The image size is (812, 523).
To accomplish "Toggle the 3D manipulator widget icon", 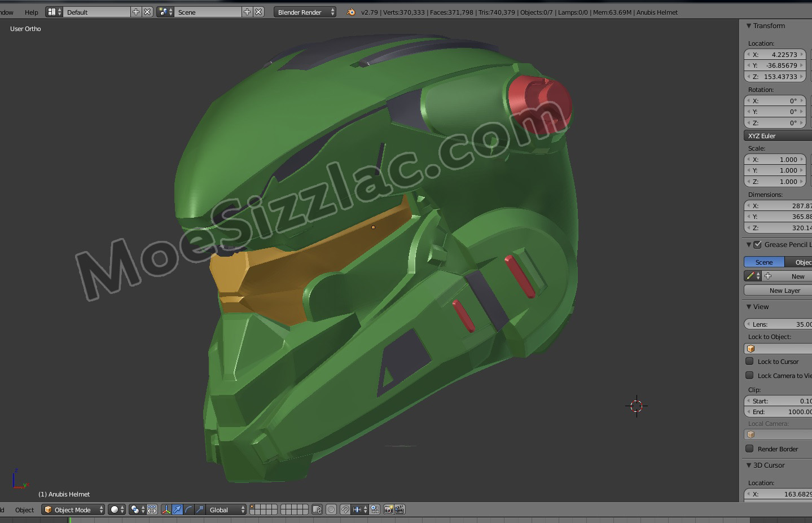I will tap(166, 509).
